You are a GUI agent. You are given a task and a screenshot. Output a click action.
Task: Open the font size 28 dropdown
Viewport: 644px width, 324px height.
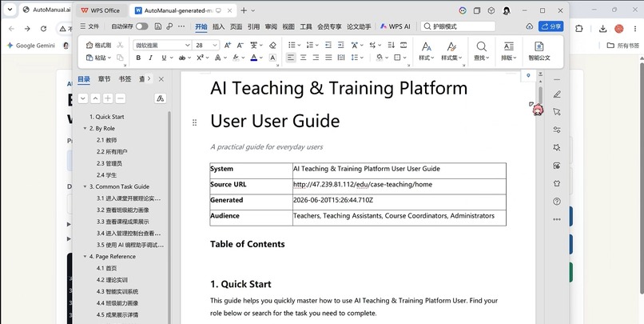[x=215, y=46]
